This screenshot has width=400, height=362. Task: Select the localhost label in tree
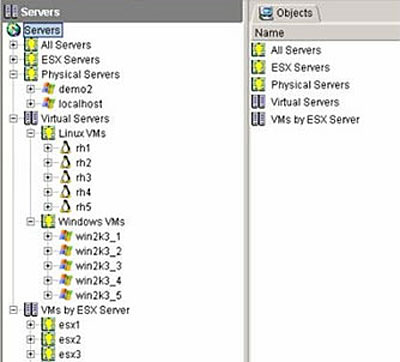[x=81, y=104]
